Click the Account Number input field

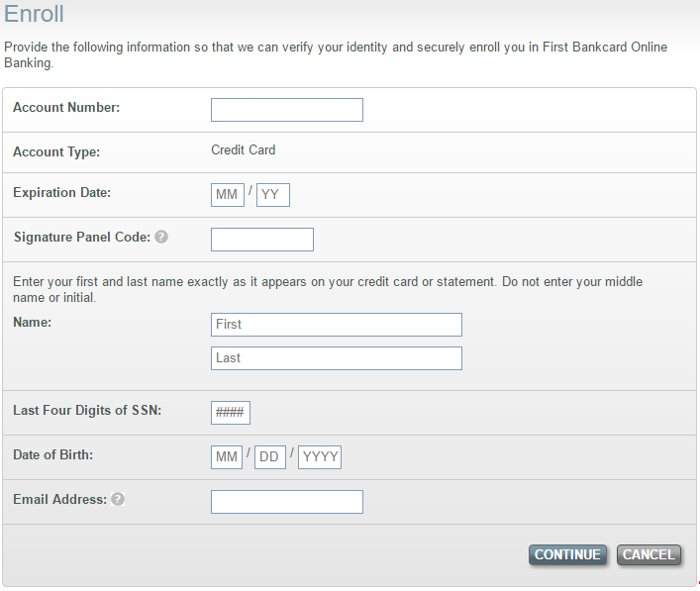[287, 110]
